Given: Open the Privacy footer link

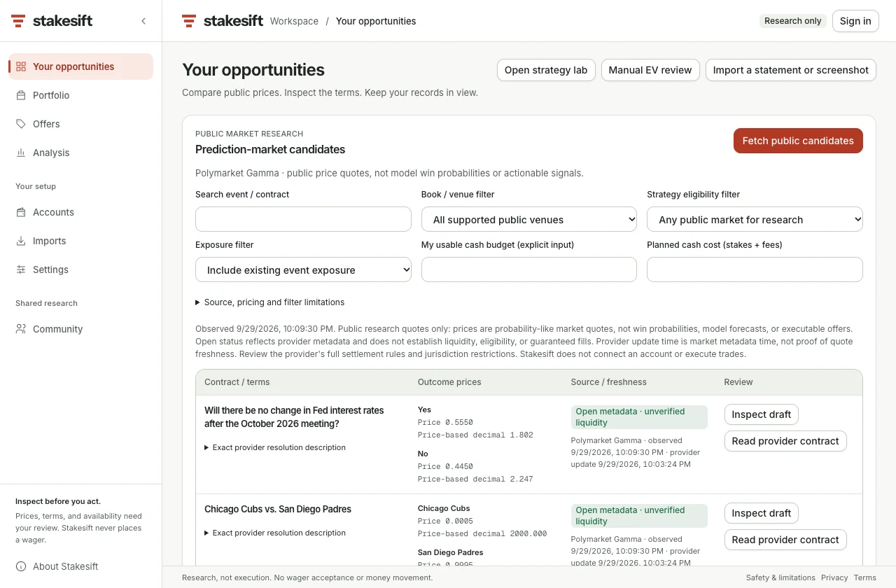Looking at the screenshot, I should coord(834,577).
